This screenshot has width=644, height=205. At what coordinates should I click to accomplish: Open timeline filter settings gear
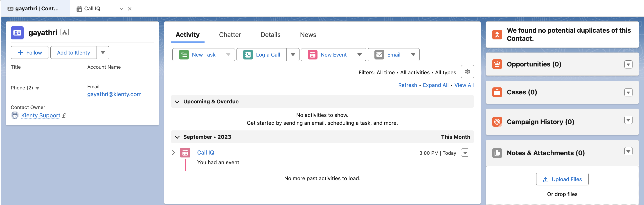[468, 72]
